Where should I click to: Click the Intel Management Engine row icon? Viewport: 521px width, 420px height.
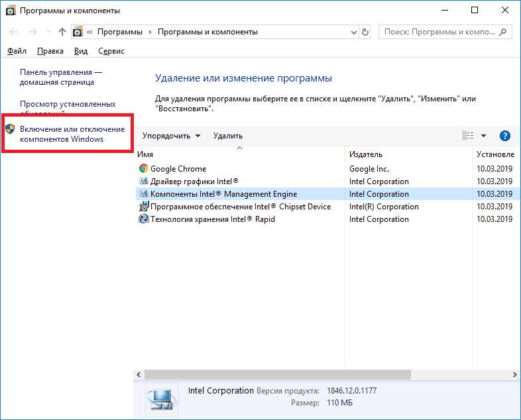point(143,193)
